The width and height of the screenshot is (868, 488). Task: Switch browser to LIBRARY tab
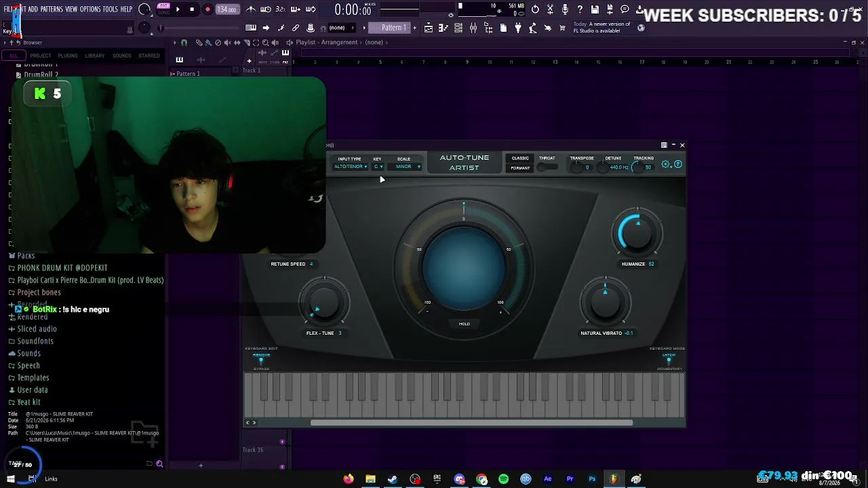(x=95, y=56)
